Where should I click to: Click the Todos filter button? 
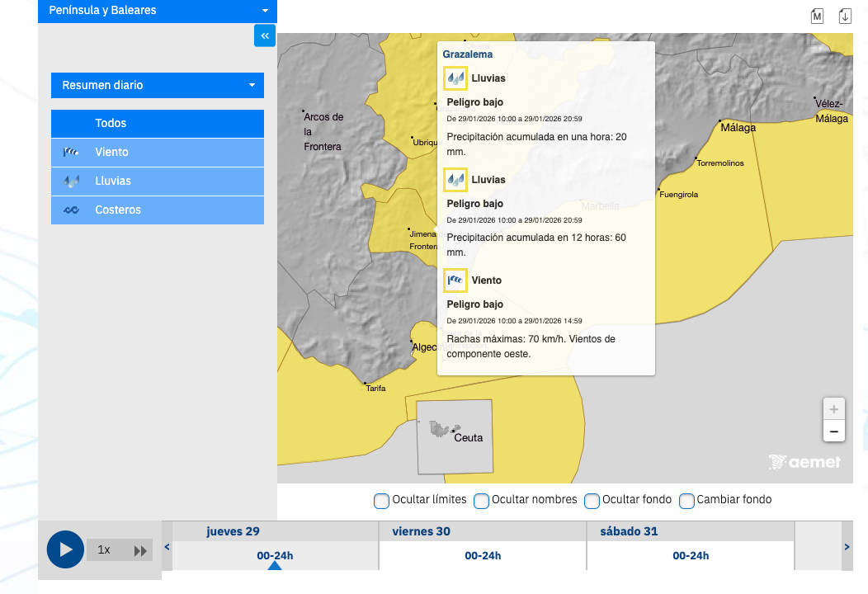[x=158, y=124]
